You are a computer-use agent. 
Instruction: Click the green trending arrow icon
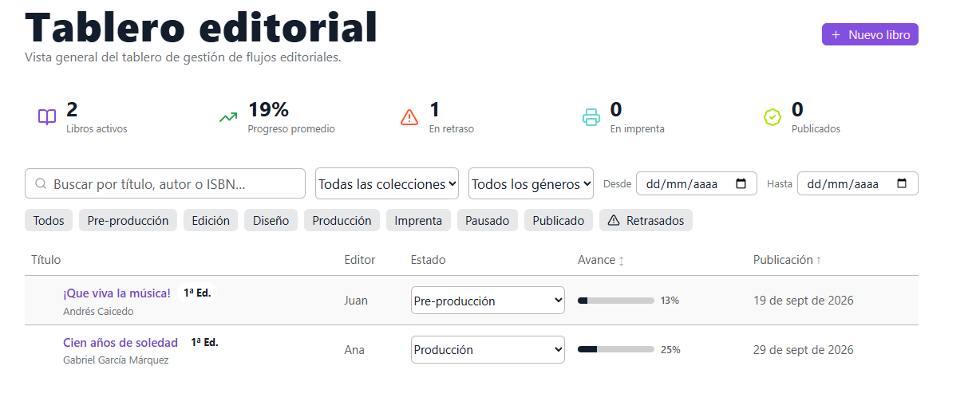(228, 117)
